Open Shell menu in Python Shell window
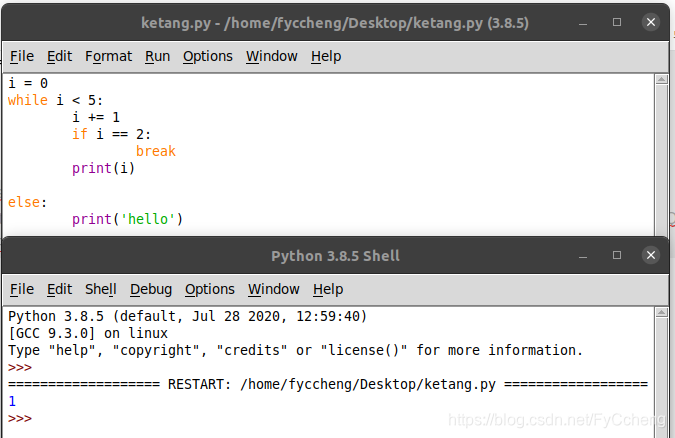The width and height of the screenshot is (675, 438). (101, 289)
